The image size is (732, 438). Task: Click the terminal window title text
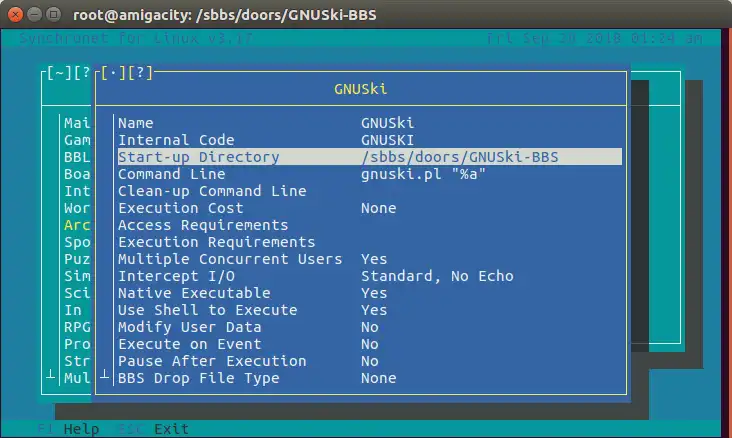point(225,15)
